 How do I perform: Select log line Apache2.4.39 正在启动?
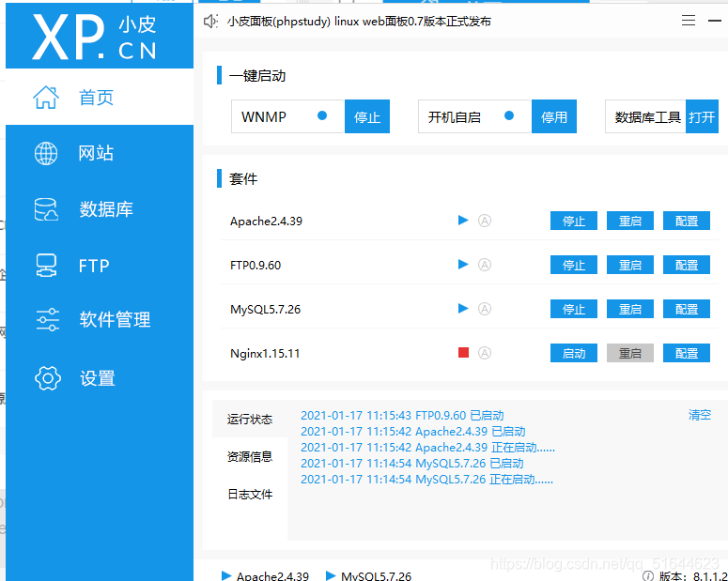pyautogui.click(x=427, y=448)
